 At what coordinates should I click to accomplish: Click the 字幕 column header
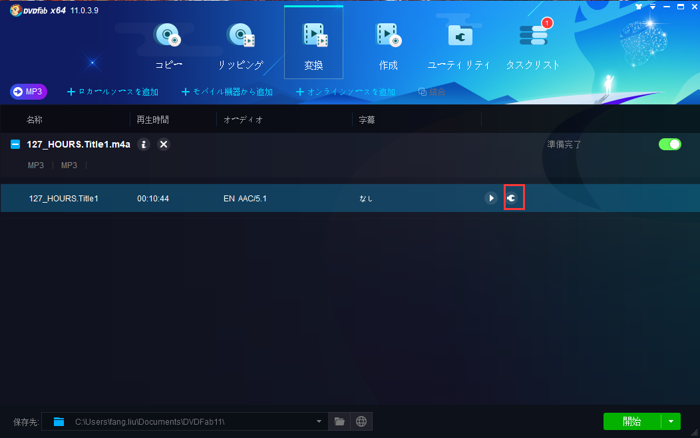point(367,120)
